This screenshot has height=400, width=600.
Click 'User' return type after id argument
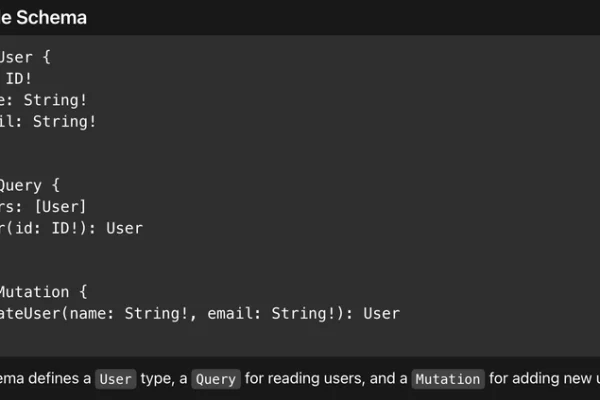(124, 229)
